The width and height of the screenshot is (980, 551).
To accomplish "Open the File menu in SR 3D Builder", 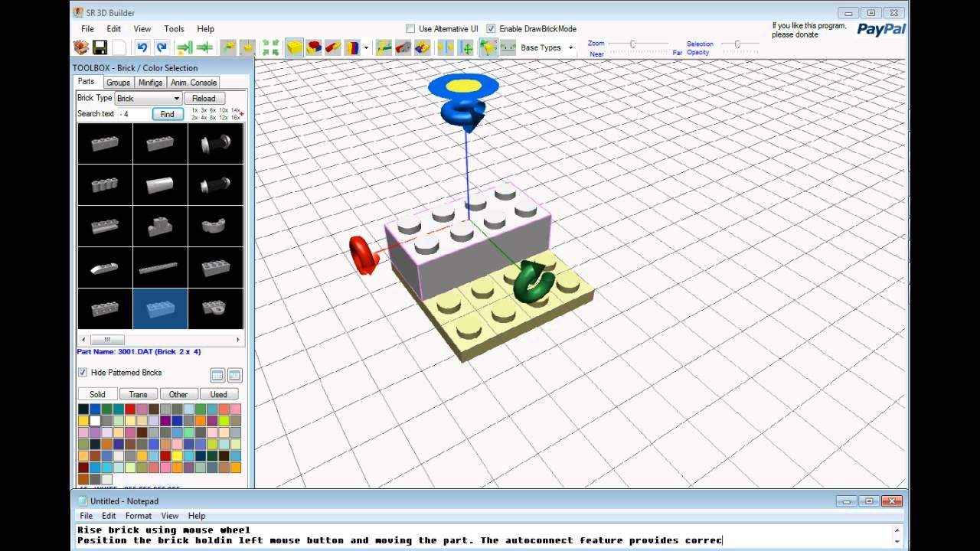I will coord(87,28).
